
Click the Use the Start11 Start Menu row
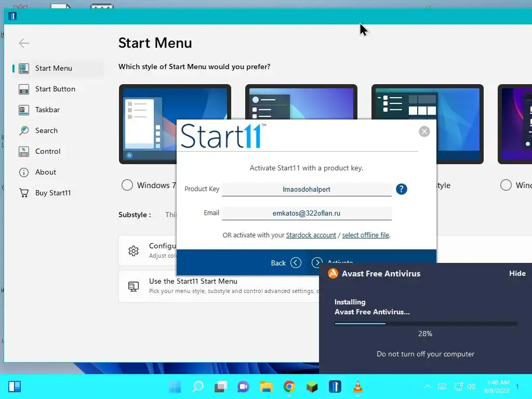tap(219, 286)
